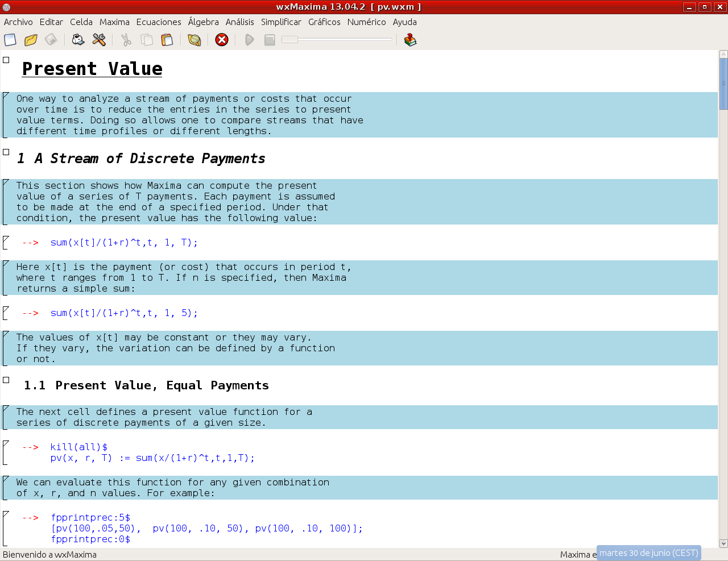Click the Paste clipboard icon
The height and width of the screenshot is (561, 728).
click(x=167, y=40)
